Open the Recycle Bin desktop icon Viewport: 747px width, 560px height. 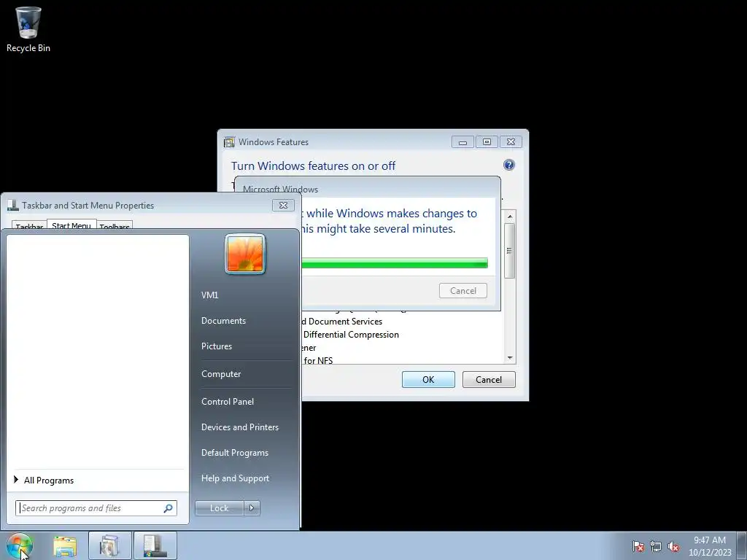(28, 29)
